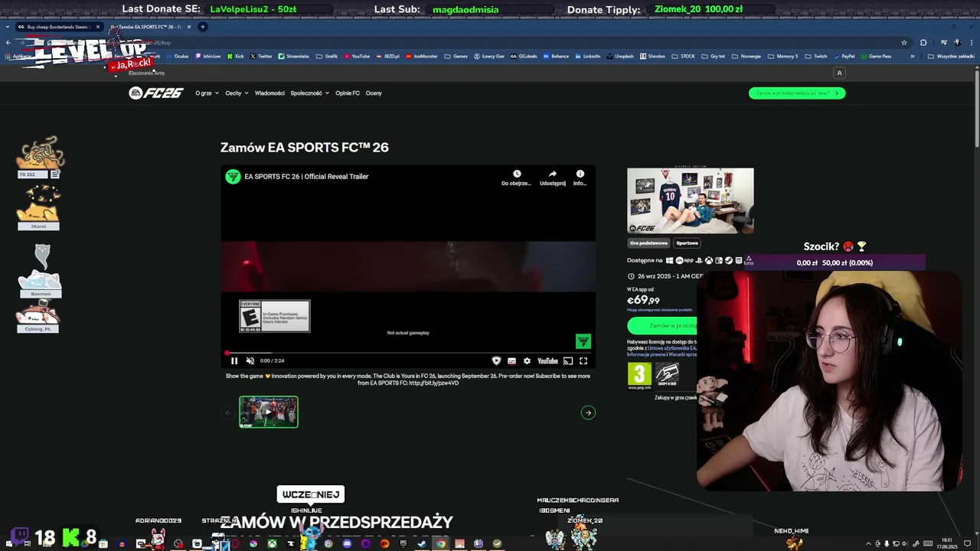Open Discord from taskbar
The image size is (980, 551).
pyautogui.click(x=347, y=544)
